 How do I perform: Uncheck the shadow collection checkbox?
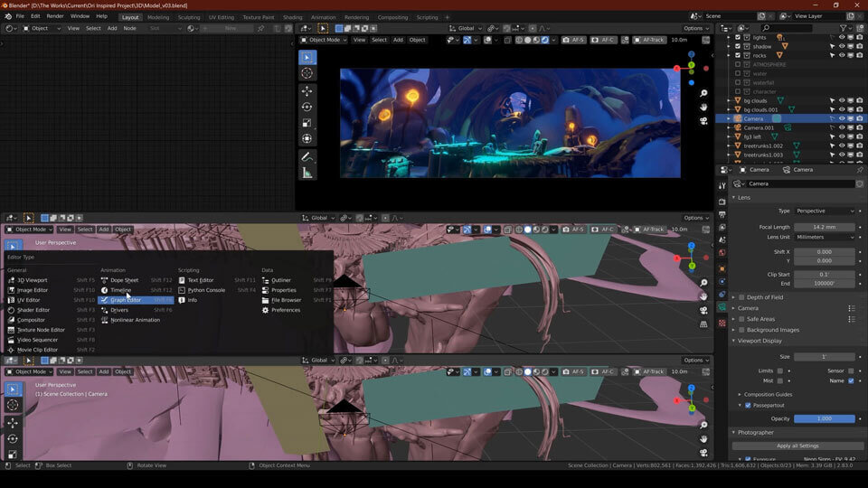[x=738, y=46]
